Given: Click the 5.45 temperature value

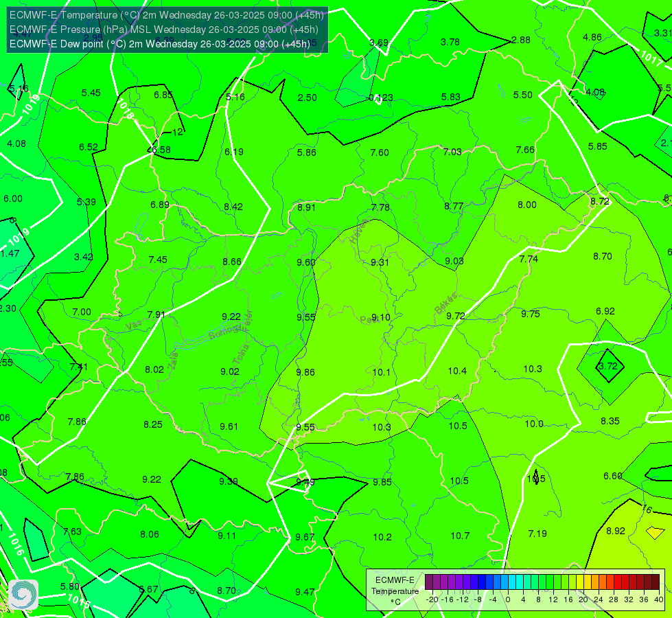Looking at the screenshot, I should 91,93.
